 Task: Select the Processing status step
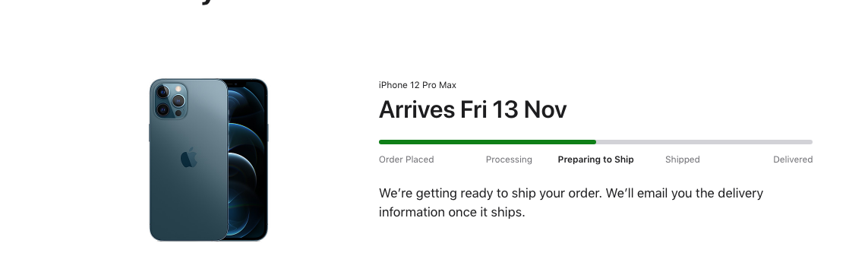pos(509,160)
